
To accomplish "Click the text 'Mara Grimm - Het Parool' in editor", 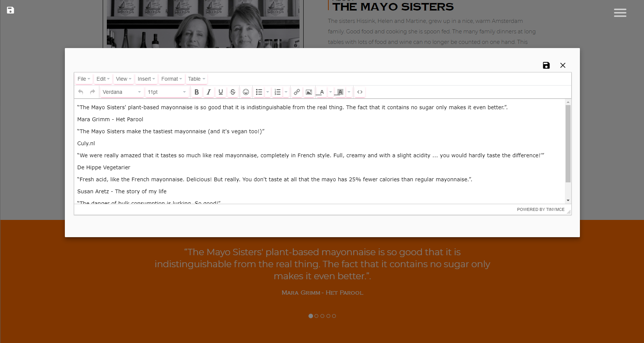I will 110,119.
